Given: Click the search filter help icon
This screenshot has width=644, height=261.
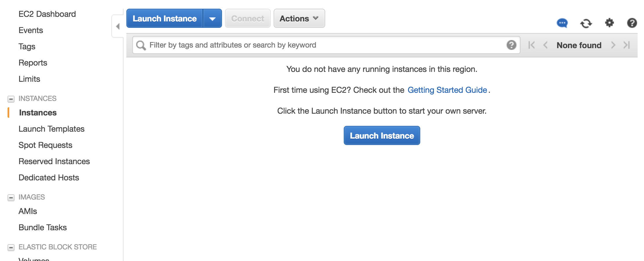Looking at the screenshot, I should (x=511, y=45).
